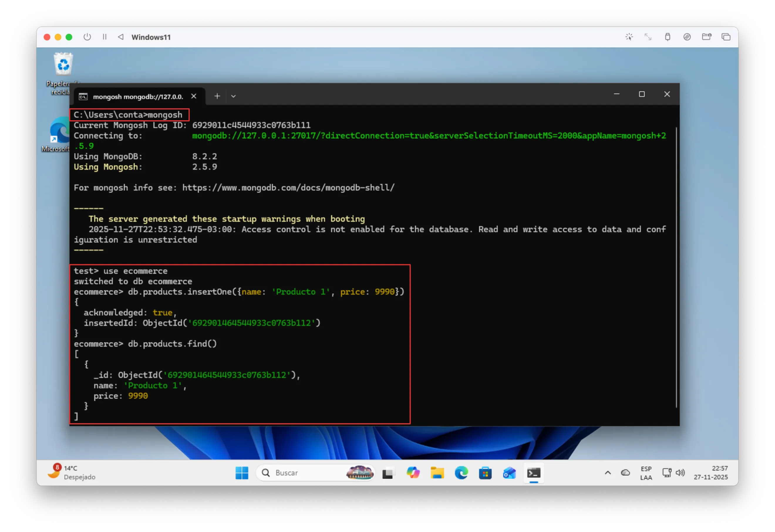Click the VM windows overview icon
The height and width of the screenshot is (532, 775).
tap(726, 37)
